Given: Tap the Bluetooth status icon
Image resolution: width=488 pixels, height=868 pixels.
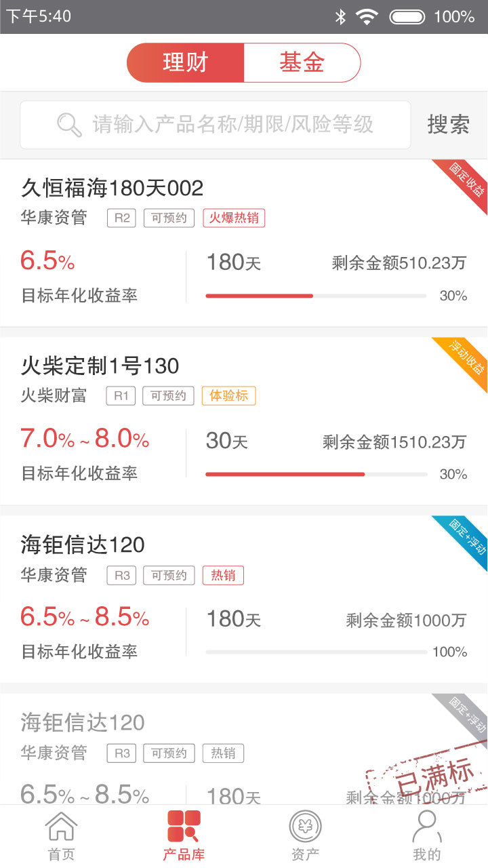Looking at the screenshot, I should pyautogui.click(x=340, y=17).
